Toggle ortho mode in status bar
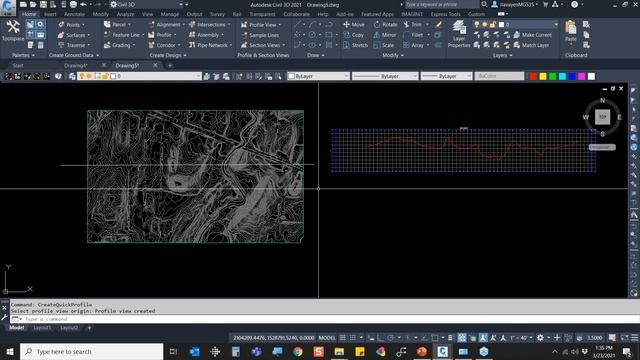Image resolution: width=640 pixels, height=360 pixels. (x=380, y=338)
